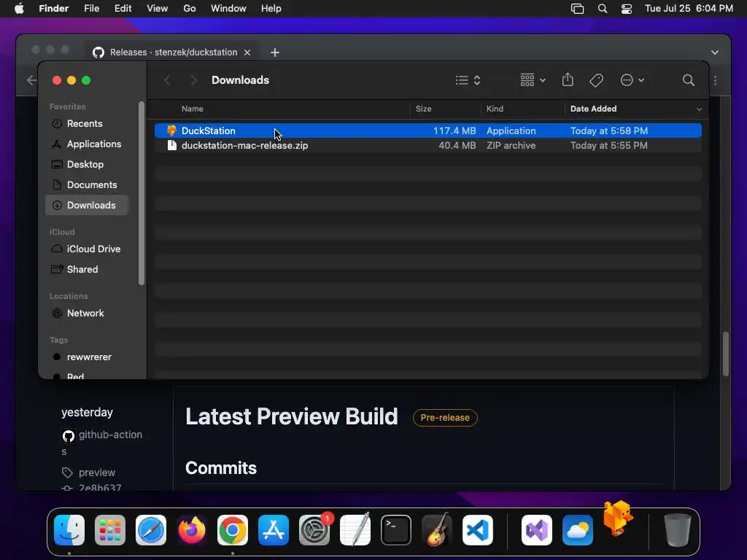Select the Releases stenzek/duckstation Chrome tab
The width and height of the screenshot is (747, 560).
tap(171, 52)
